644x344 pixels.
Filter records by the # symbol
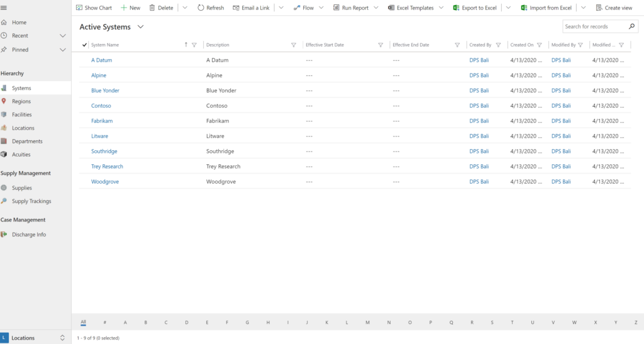(x=105, y=323)
